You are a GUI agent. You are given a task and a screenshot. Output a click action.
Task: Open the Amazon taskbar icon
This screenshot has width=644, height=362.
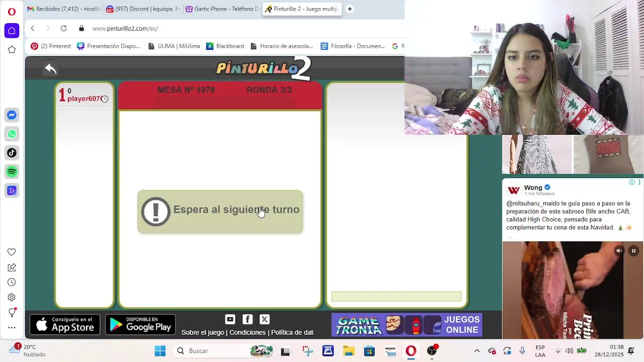click(390, 351)
